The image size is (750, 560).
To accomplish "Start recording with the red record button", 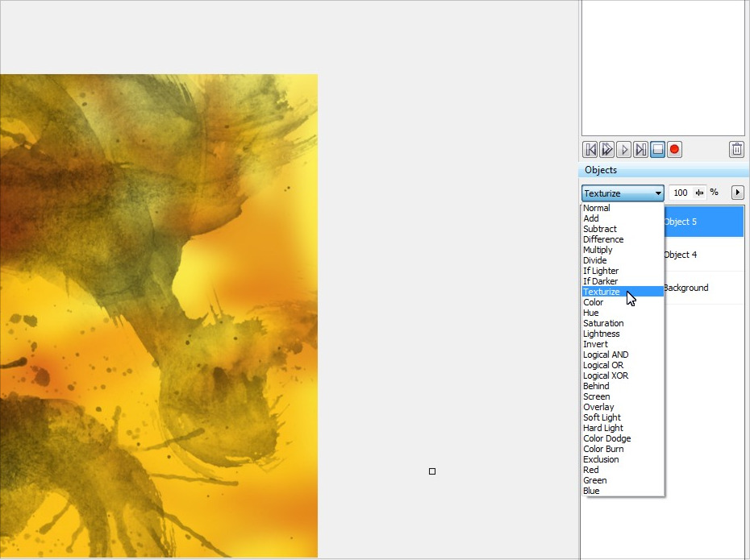I will pos(674,150).
